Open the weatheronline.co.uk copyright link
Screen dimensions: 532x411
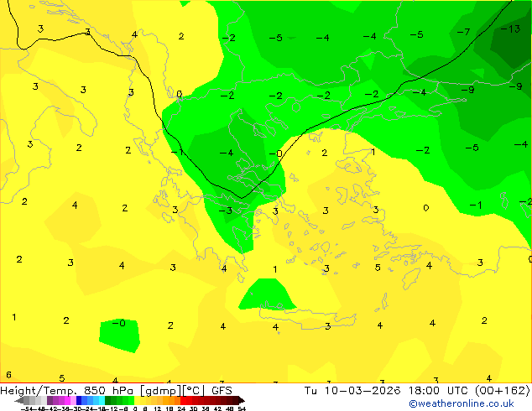[462, 403]
